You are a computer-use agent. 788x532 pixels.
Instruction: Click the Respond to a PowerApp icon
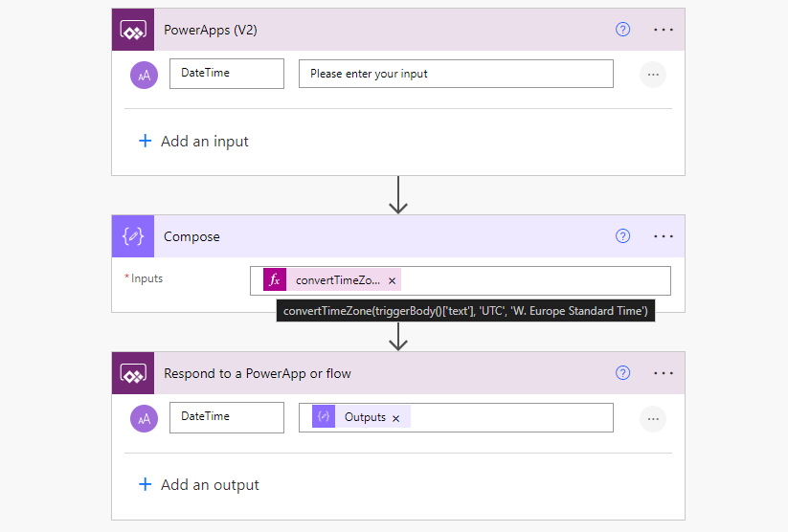(133, 373)
